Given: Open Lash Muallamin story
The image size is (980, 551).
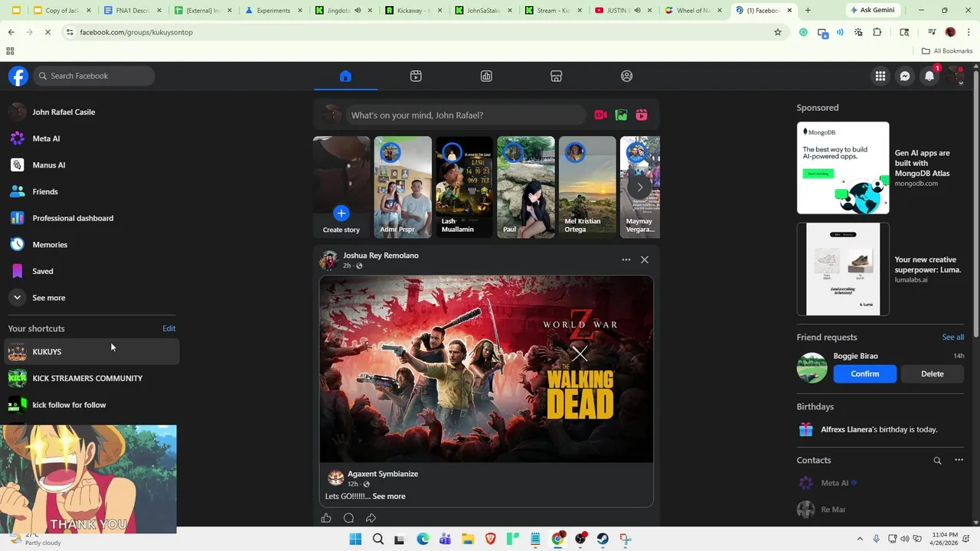Looking at the screenshot, I should point(465,187).
